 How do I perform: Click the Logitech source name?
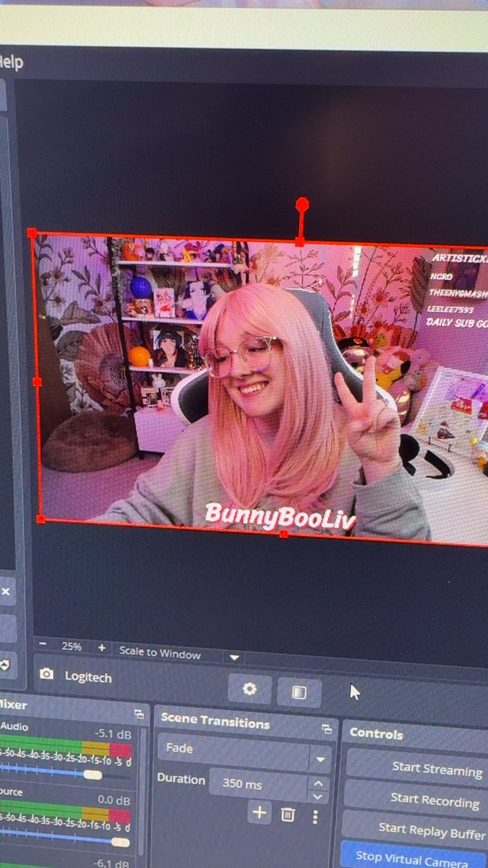pyautogui.click(x=88, y=677)
